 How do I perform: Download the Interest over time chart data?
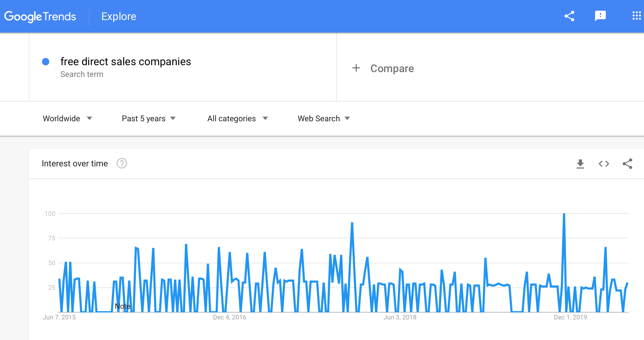pyautogui.click(x=580, y=164)
